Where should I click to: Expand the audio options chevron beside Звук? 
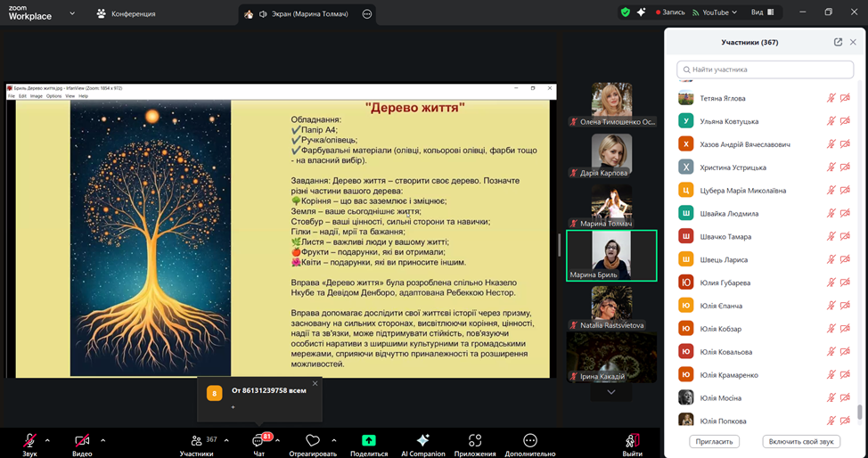(47, 439)
